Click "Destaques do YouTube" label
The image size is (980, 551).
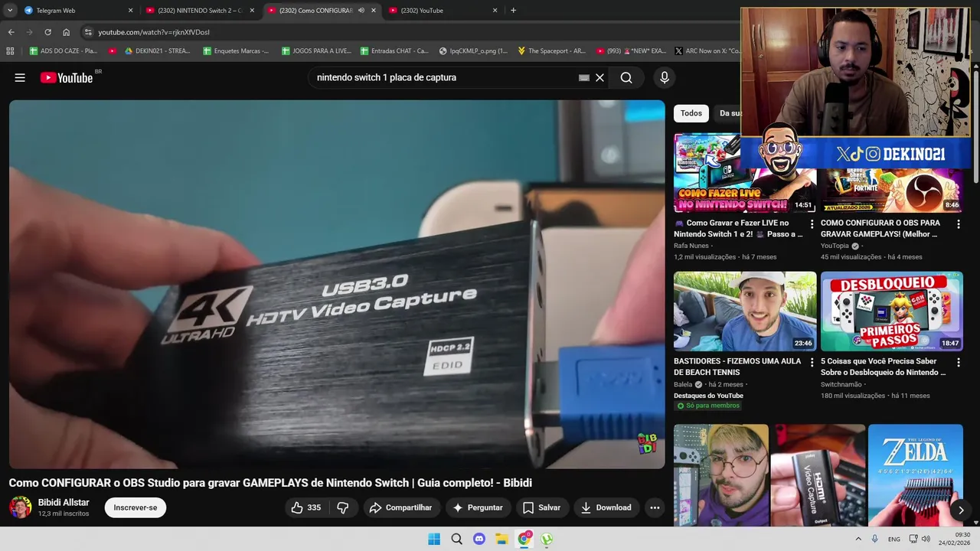tap(708, 396)
